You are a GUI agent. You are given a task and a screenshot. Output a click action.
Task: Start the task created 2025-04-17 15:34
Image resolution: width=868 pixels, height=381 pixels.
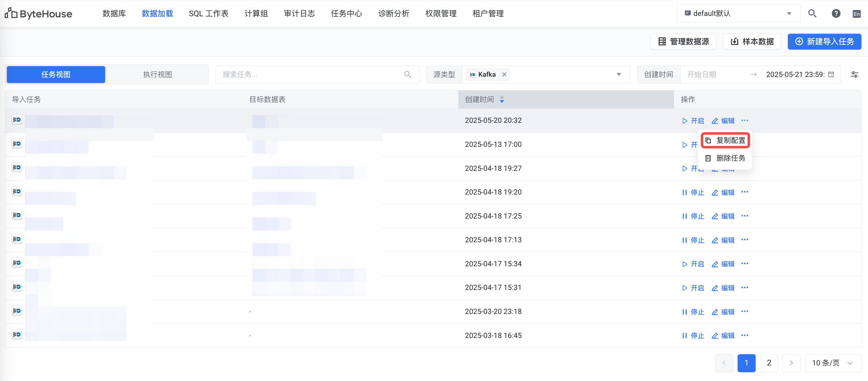click(693, 264)
